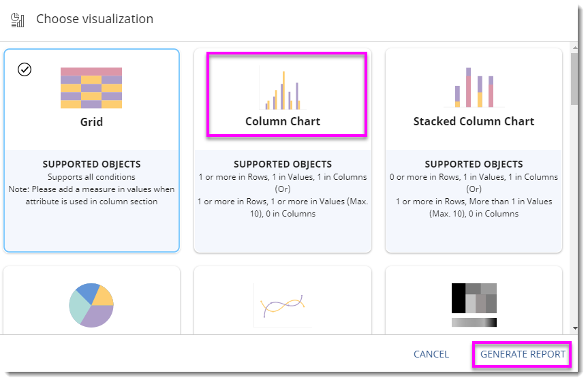Image resolution: width=588 pixels, height=382 pixels.
Task: Click the scrollbar down arrow
Action: (x=576, y=328)
